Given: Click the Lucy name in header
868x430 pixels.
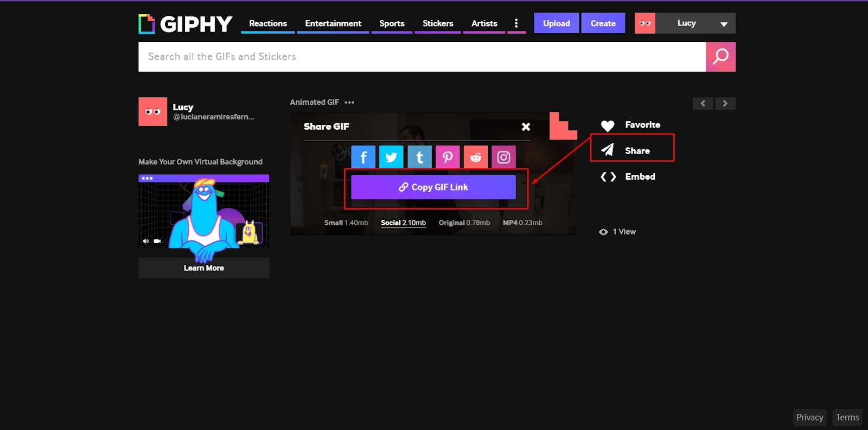Looking at the screenshot, I should 687,23.
